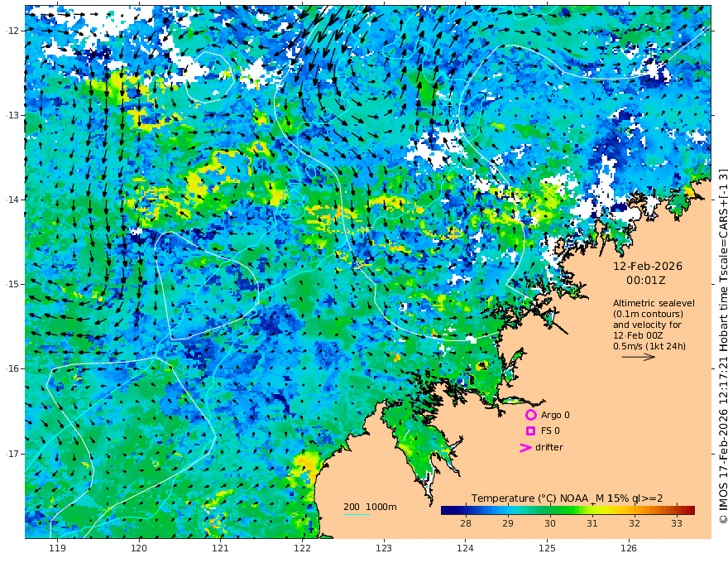Click the 122 longitude axis label

302,548
